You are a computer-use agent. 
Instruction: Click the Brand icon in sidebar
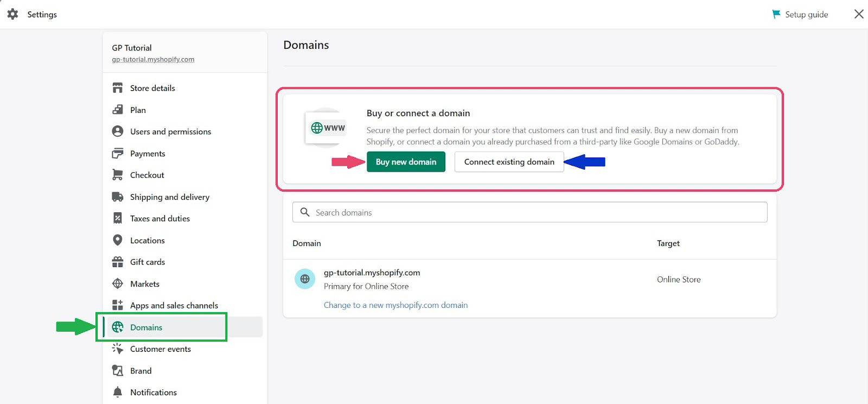coord(117,370)
